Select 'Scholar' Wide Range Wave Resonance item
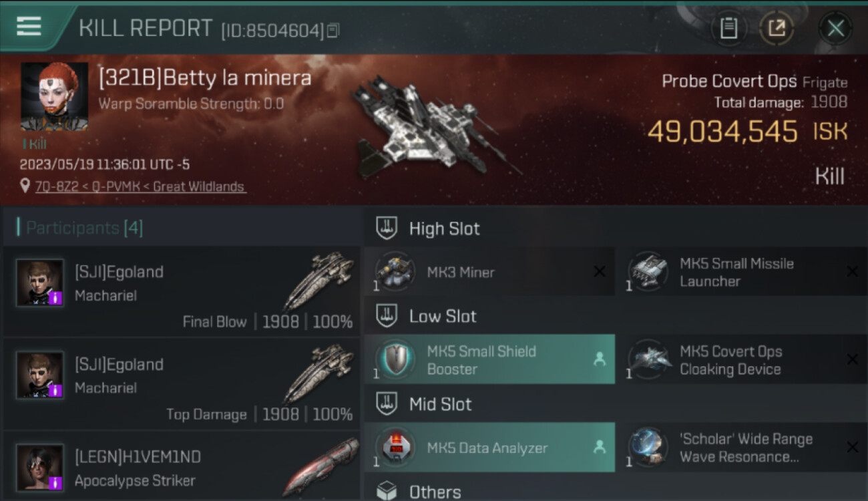Viewport: 868px width, 501px height. [x=742, y=448]
